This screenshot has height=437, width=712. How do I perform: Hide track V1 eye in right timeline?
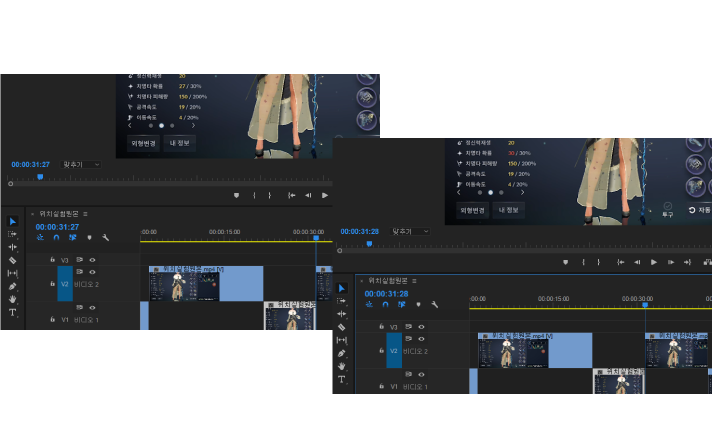tap(421, 374)
